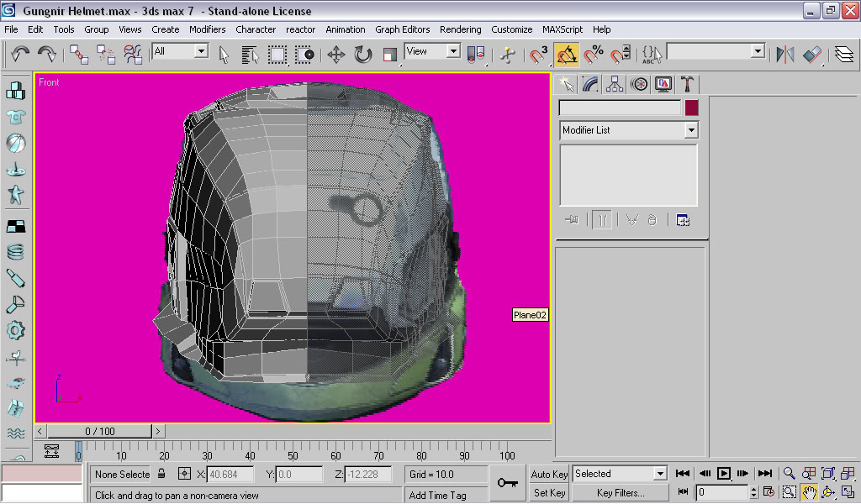Choose the Select by Name tool
The height and width of the screenshot is (504, 861).
coord(250,55)
